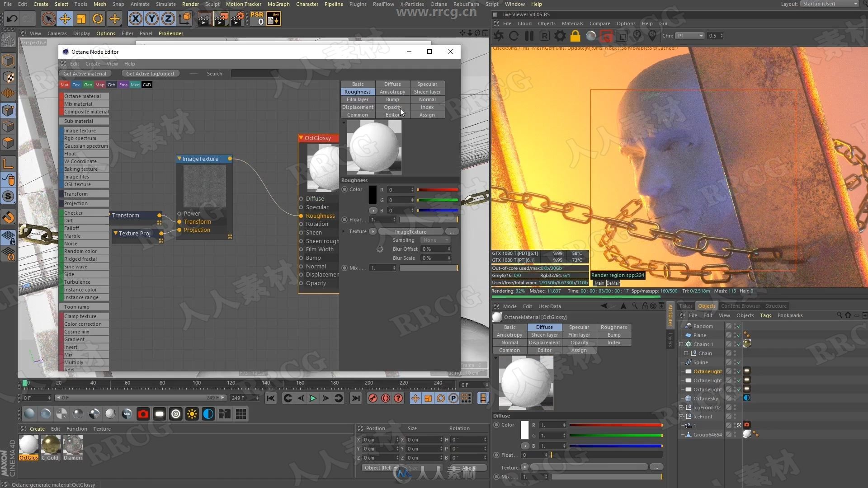Viewport: 868px width, 488px height.
Task: Pick focus with the F pin icon
Action: click(x=637, y=35)
